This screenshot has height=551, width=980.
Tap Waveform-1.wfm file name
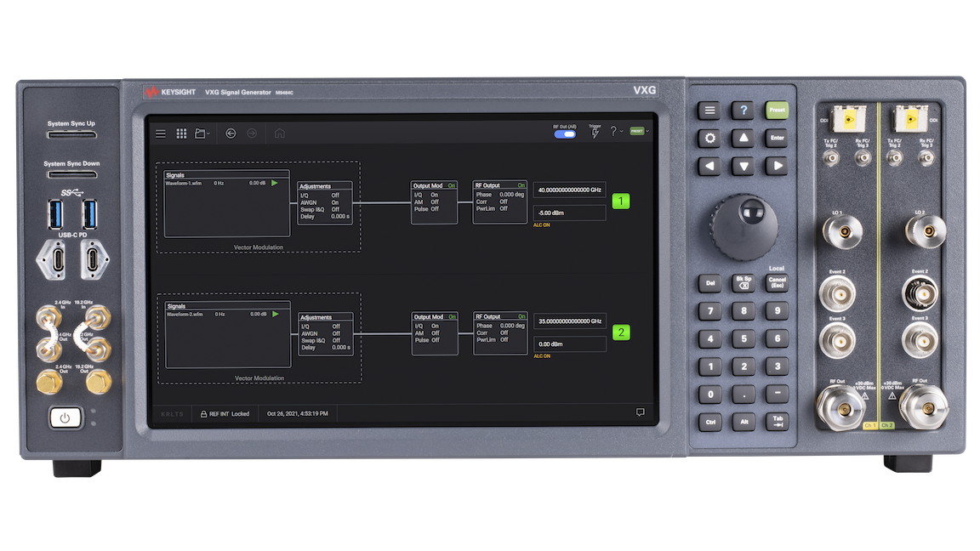pyautogui.click(x=184, y=183)
